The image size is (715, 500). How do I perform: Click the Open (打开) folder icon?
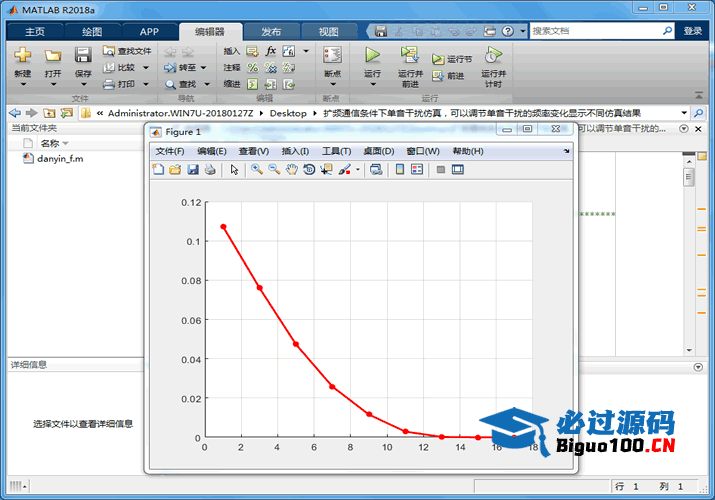click(x=53, y=55)
